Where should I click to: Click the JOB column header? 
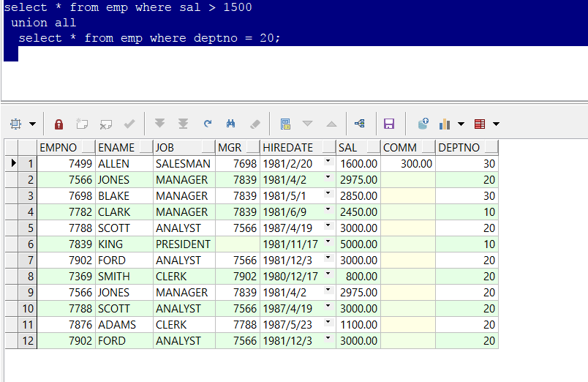tap(184, 148)
